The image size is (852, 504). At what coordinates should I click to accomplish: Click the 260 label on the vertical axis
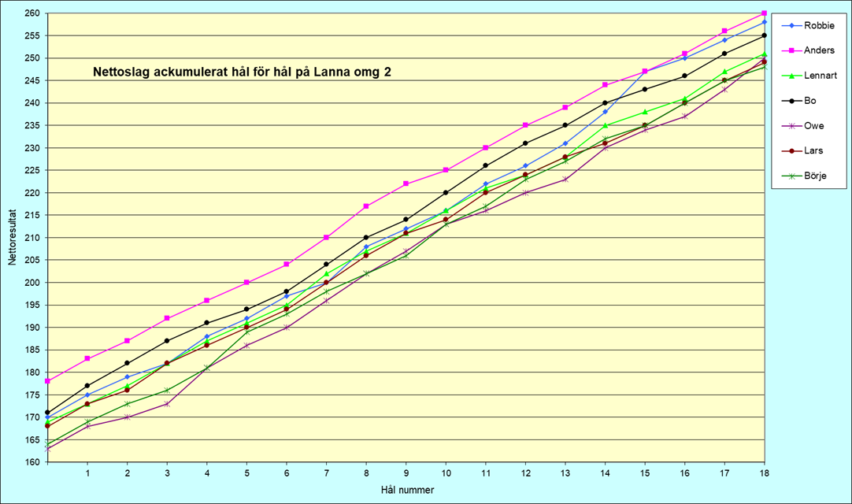(x=30, y=13)
